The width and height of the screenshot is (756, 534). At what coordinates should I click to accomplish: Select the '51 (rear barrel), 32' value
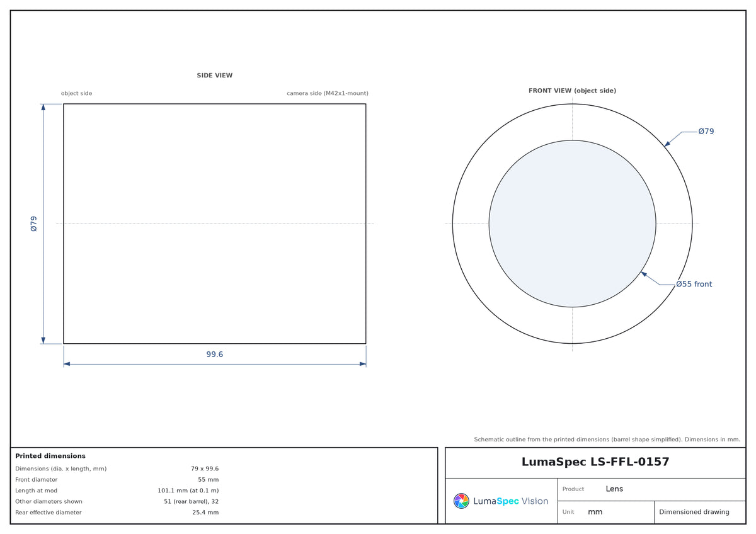click(x=192, y=502)
